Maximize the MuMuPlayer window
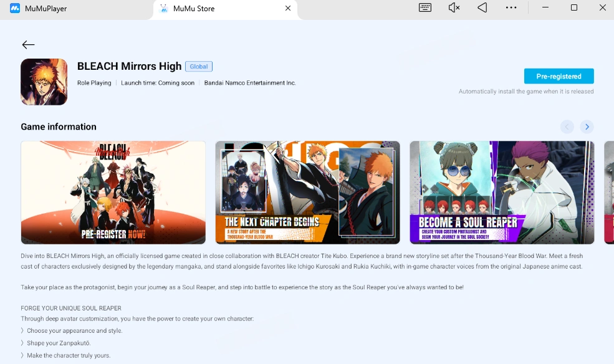This screenshot has width=614, height=364. tap(574, 7)
